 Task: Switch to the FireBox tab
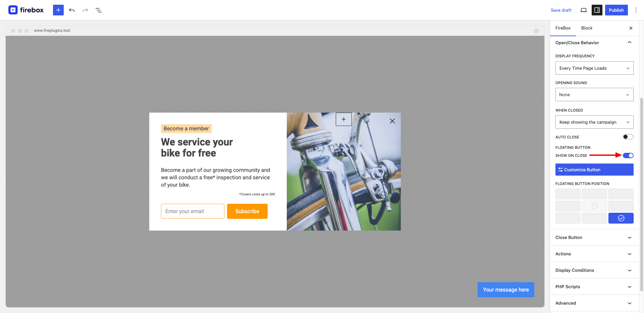(563, 28)
